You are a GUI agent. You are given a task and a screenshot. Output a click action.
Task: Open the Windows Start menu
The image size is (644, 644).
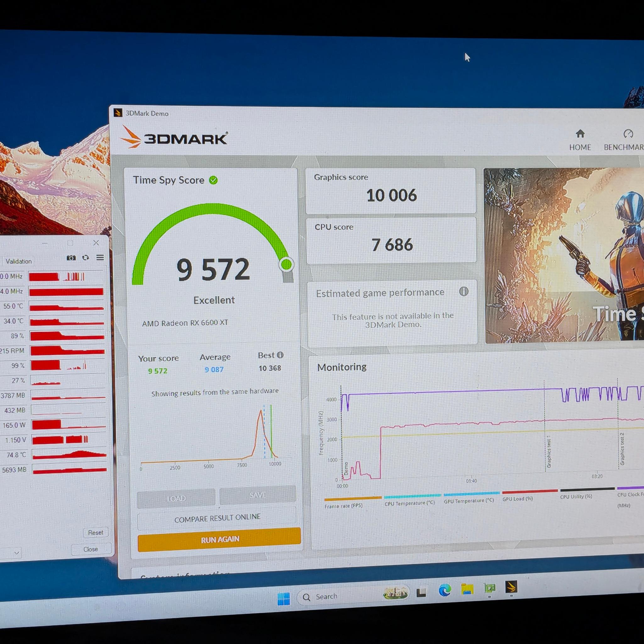pos(283,599)
